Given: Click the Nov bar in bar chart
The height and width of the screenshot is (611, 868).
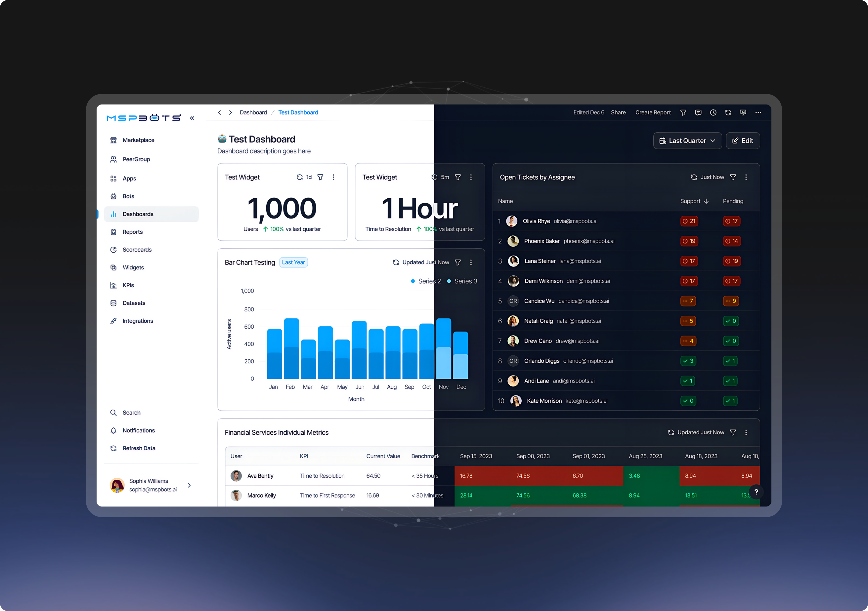Looking at the screenshot, I should (x=444, y=348).
